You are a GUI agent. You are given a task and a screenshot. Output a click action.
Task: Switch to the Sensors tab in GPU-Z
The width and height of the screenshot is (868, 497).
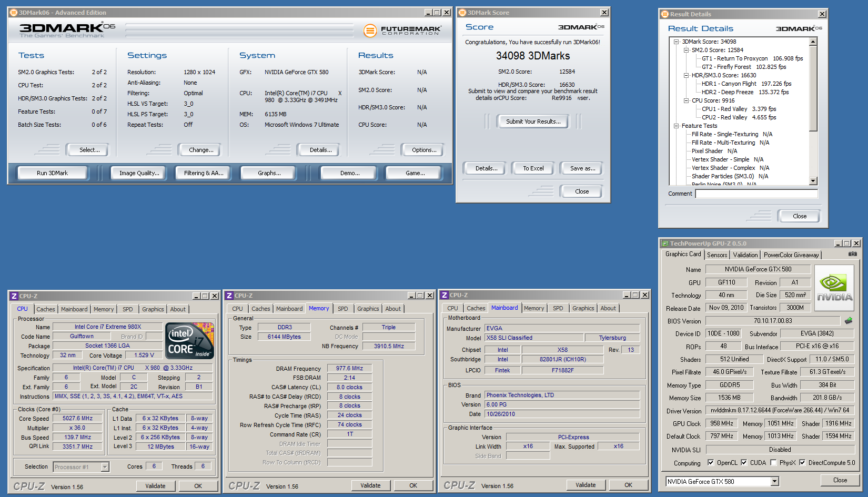coord(717,255)
